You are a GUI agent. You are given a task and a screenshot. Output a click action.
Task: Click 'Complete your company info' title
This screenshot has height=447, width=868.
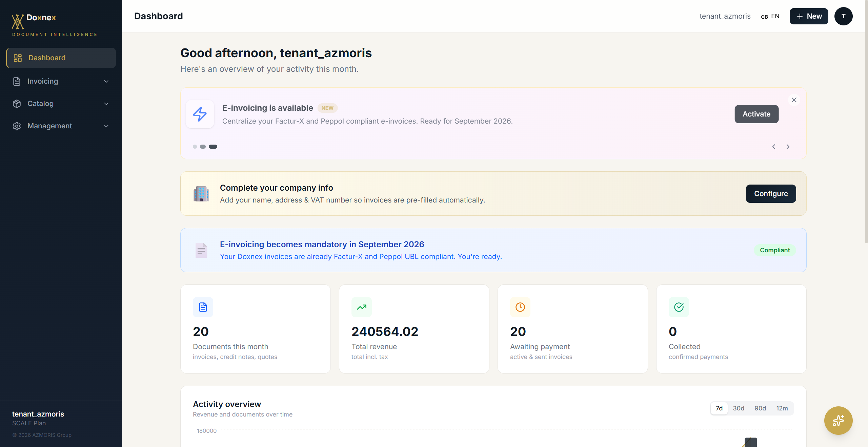click(277, 188)
